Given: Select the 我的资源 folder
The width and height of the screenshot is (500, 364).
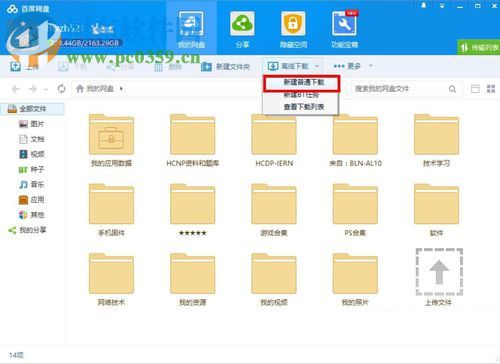Looking at the screenshot, I should tap(193, 279).
